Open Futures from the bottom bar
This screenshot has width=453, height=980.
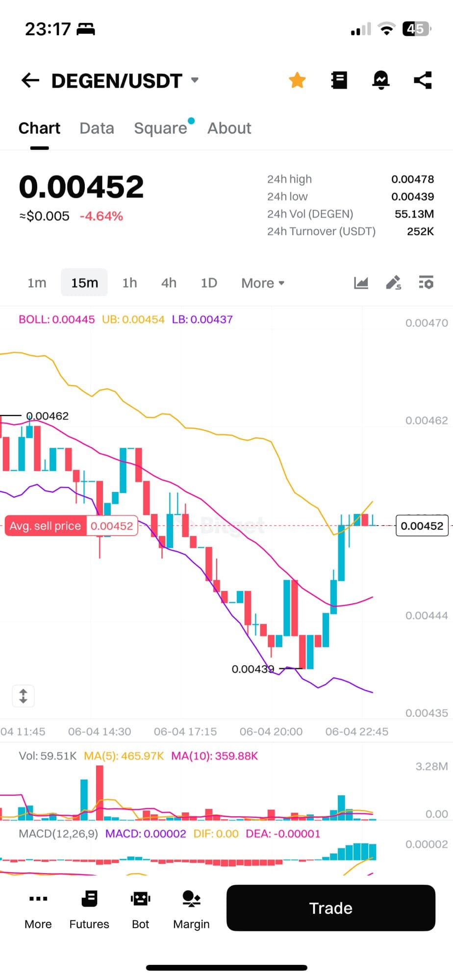point(89,909)
